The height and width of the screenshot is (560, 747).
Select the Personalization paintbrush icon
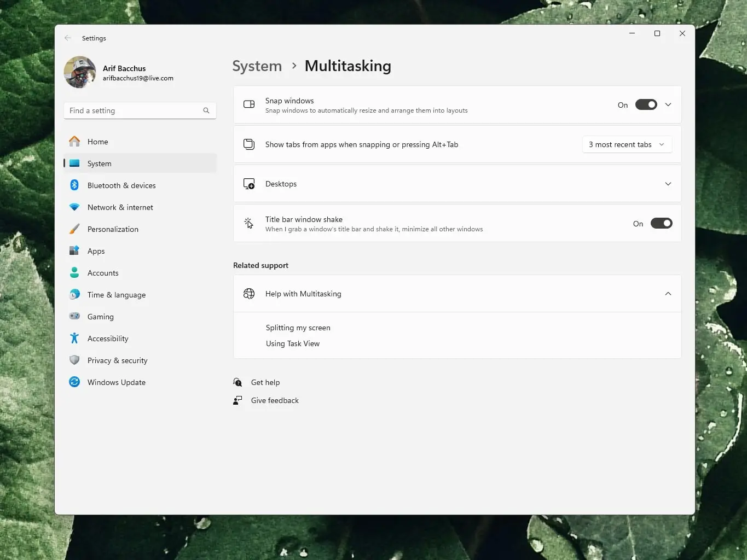coord(74,229)
